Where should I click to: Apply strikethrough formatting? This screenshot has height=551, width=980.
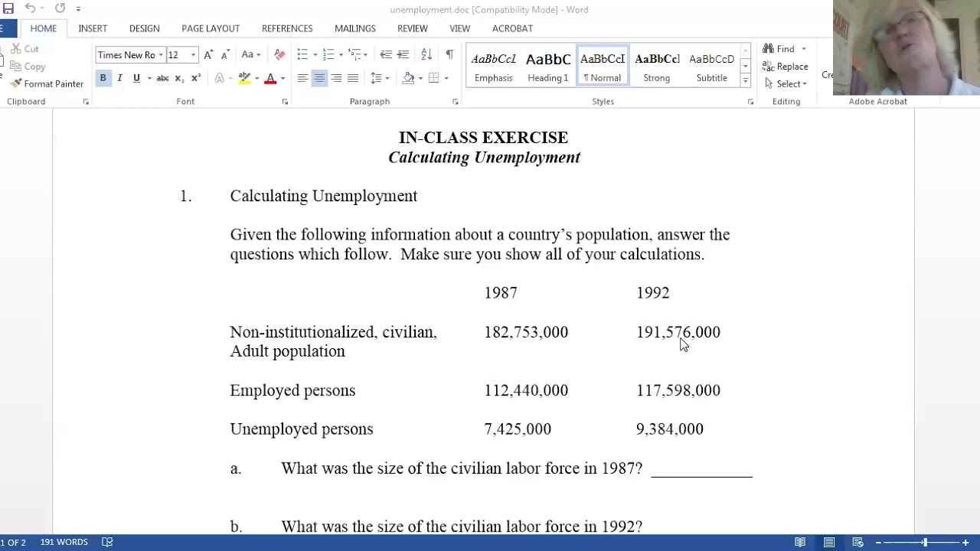[162, 78]
